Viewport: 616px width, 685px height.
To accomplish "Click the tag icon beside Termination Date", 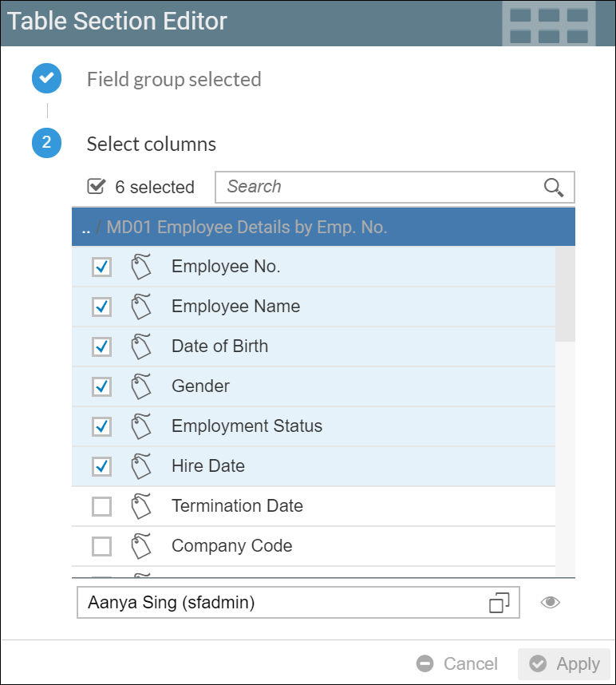I will coord(141,506).
